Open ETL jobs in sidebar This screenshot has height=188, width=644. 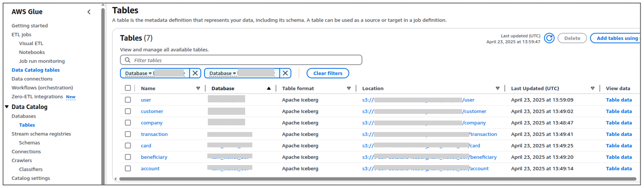[21, 35]
